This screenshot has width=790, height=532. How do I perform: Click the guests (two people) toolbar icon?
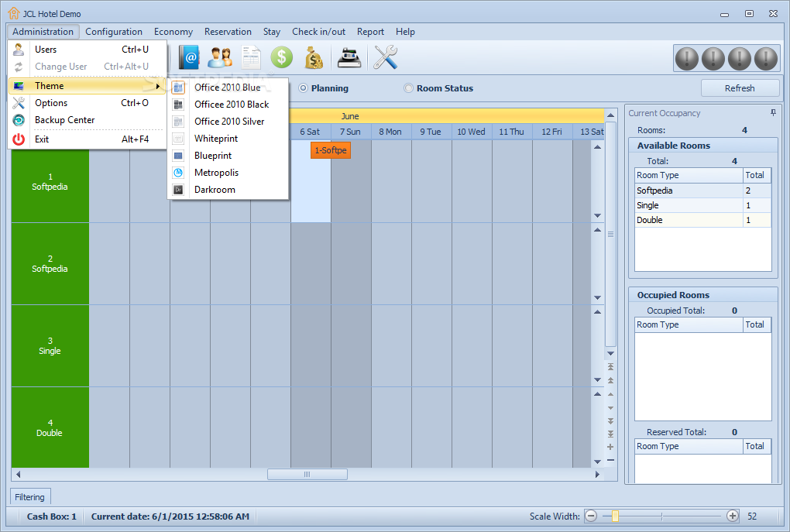click(220, 57)
